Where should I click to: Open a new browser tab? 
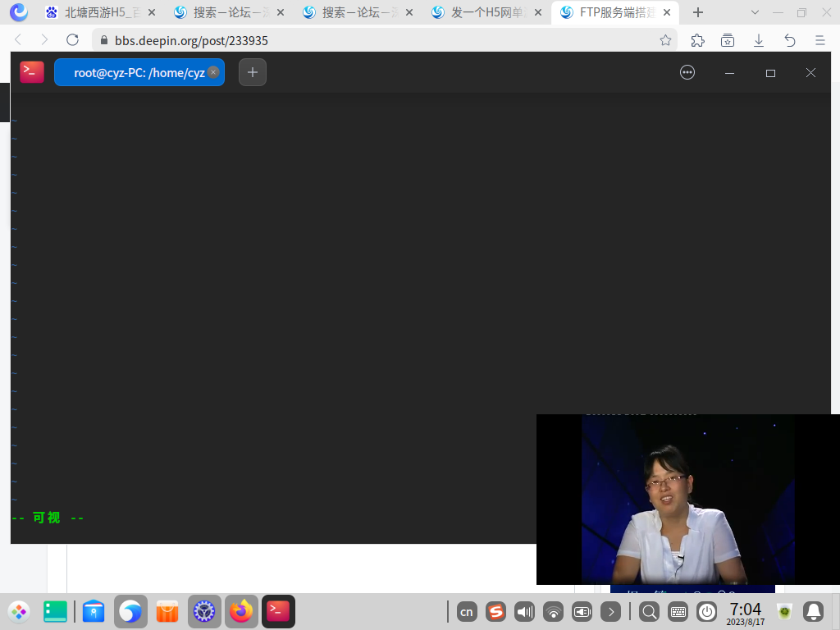[698, 12]
